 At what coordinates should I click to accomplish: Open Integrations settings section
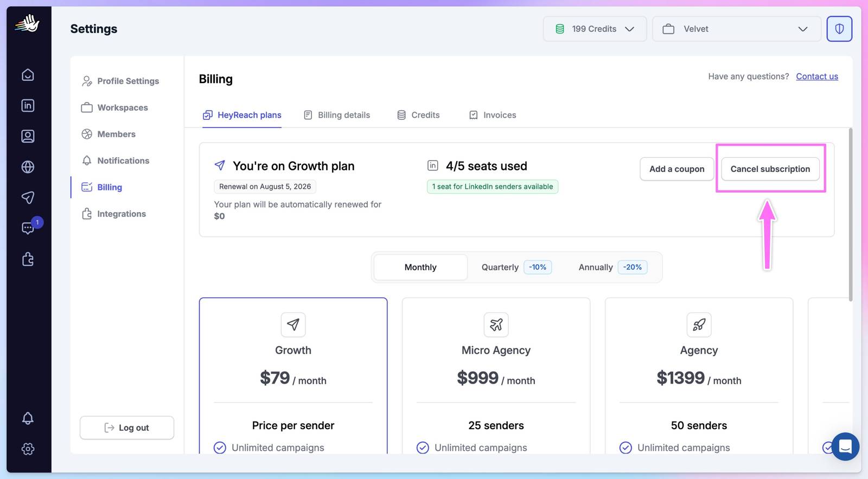[114, 214]
